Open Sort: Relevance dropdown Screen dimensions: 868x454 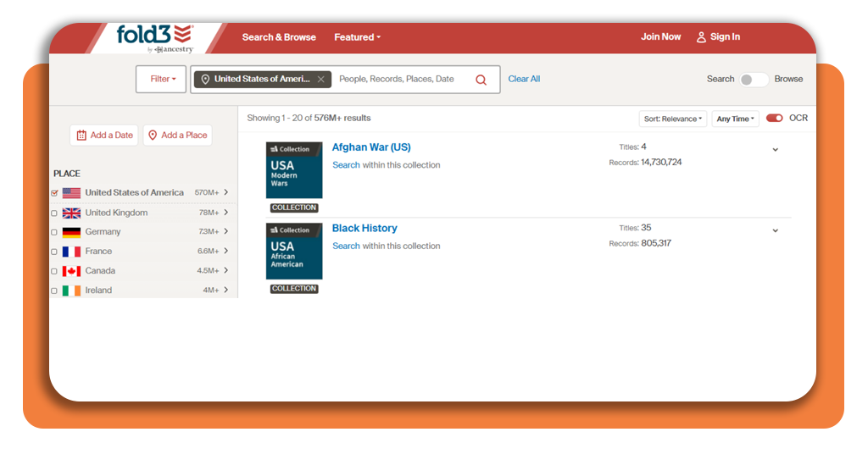672,119
